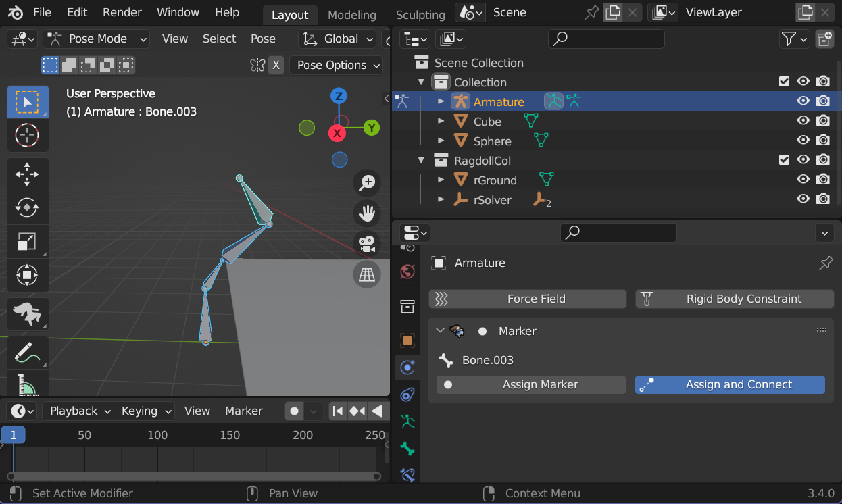Pick the Annotate pencil tool
The height and width of the screenshot is (504, 842).
pyautogui.click(x=27, y=352)
